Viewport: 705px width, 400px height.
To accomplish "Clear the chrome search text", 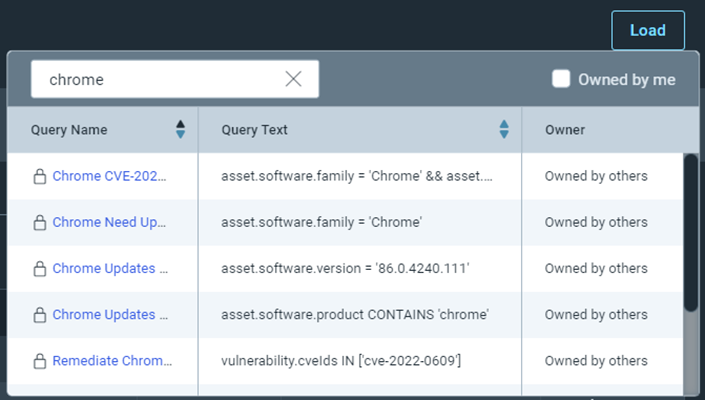I will pyautogui.click(x=294, y=79).
